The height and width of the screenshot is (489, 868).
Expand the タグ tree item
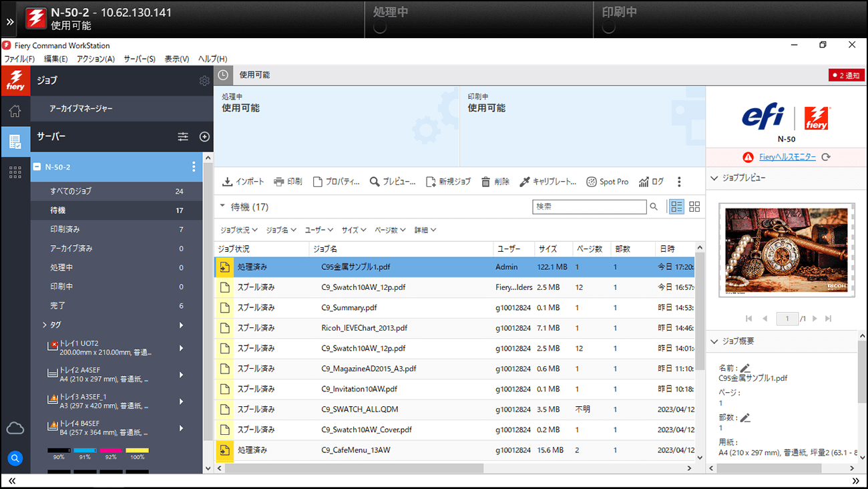point(45,325)
